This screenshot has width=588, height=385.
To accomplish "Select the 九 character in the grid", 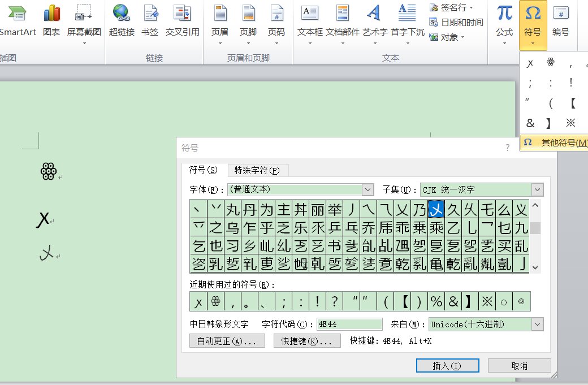I will tap(521, 227).
